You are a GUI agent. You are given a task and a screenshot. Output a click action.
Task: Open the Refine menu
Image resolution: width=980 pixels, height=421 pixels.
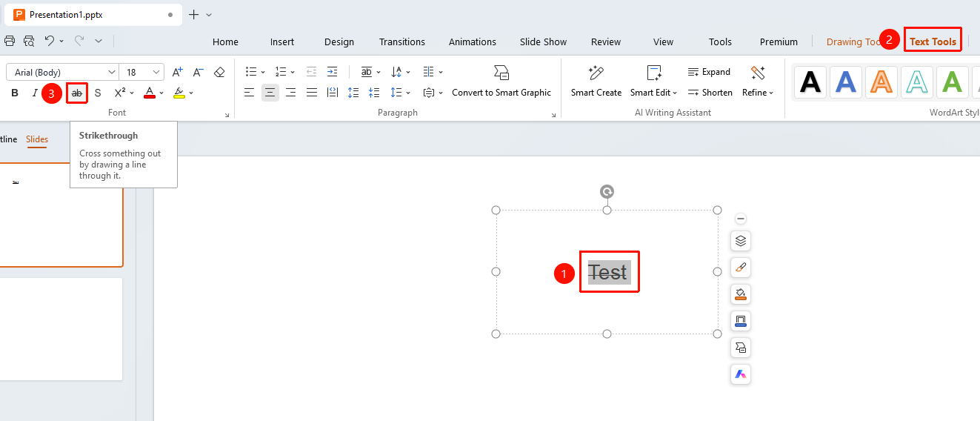coord(758,82)
